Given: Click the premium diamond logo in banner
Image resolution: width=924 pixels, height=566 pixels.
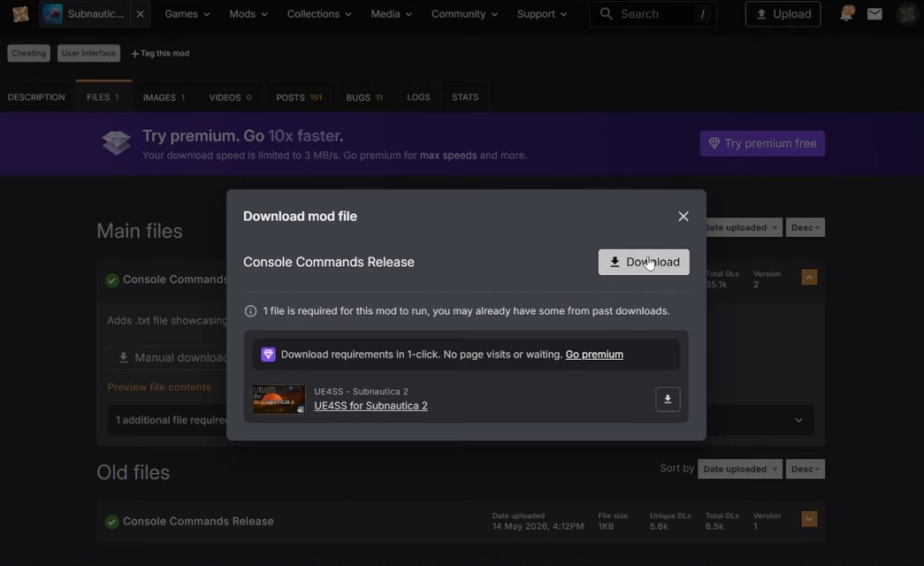Looking at the screenshot, I should click(116, 143).
